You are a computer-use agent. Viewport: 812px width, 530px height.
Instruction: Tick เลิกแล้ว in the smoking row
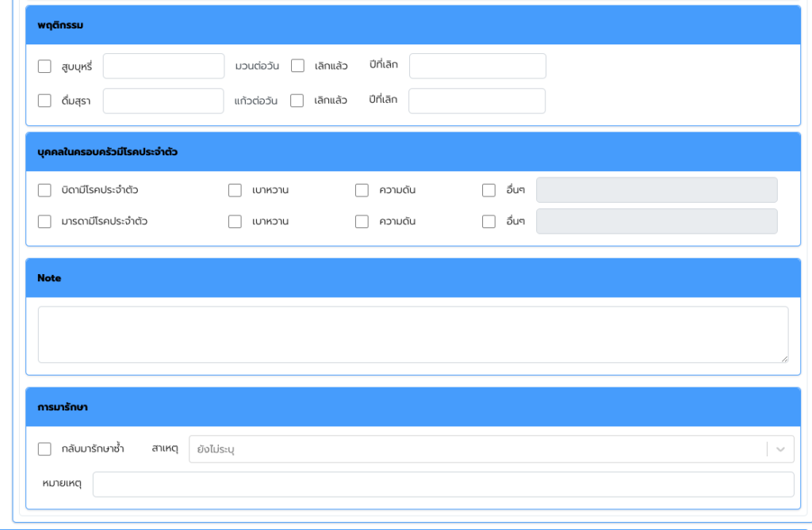(298, 66)
